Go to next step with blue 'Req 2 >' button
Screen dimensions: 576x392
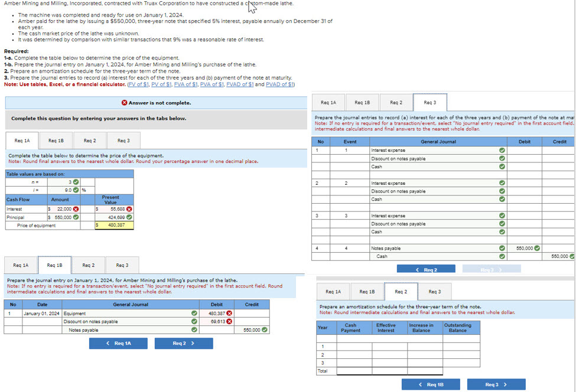(x=184, y=343)
